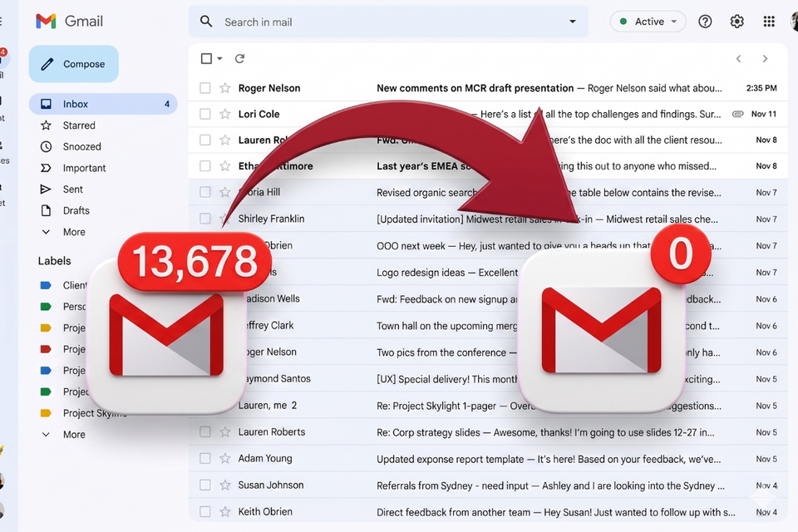Click the Inbox tray icon in sidebar
798x532 pixels.
(46, 104)
